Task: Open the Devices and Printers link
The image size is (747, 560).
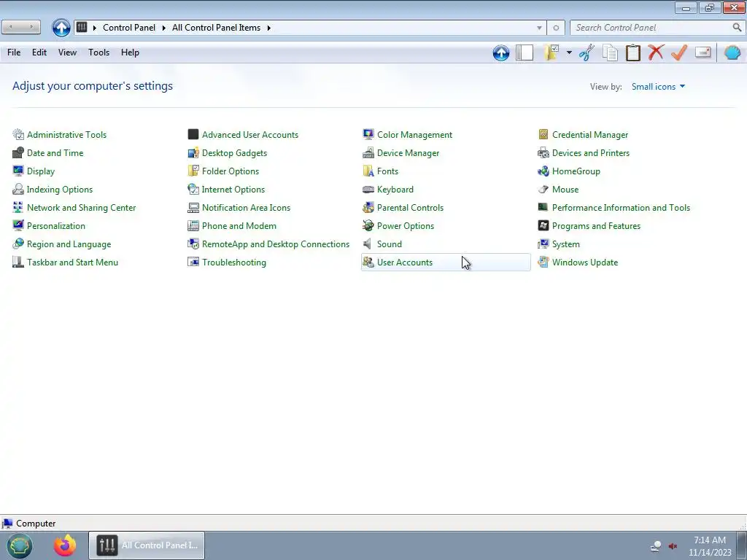Action: (591, 153)
